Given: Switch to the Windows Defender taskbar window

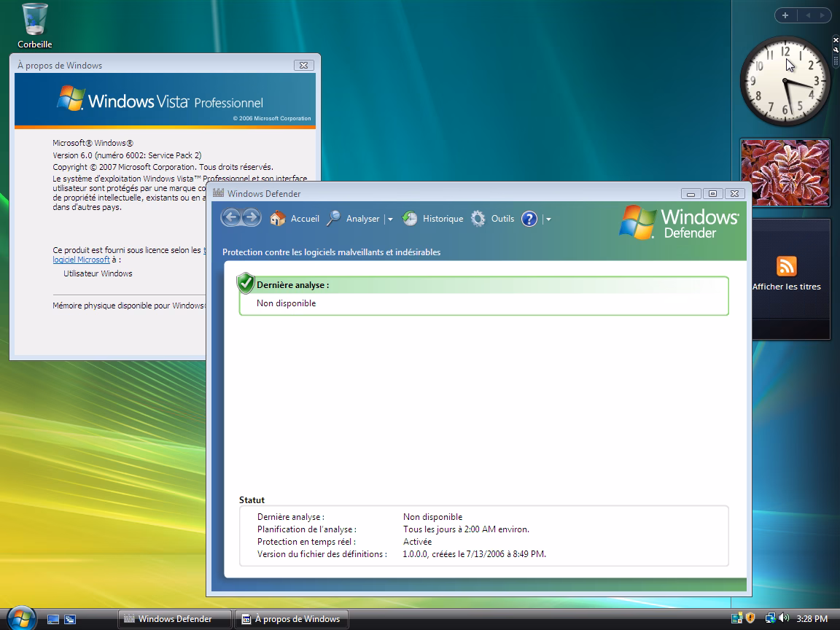Looking at the screenshot, I should [x=174, y=618].
